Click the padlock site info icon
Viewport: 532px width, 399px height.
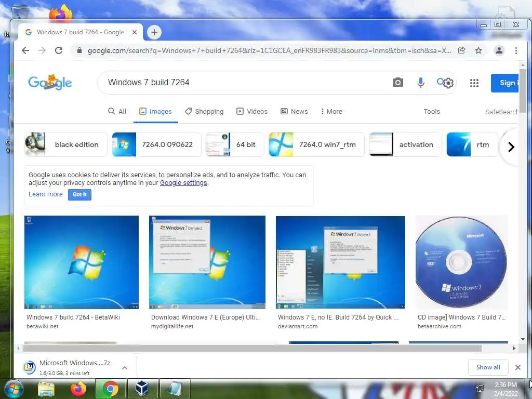79,50
